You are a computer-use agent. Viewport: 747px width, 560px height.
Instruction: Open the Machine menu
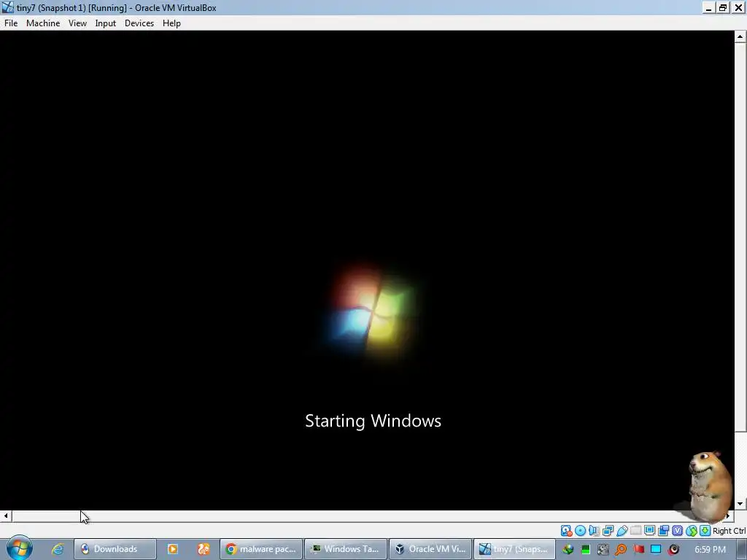43,23
